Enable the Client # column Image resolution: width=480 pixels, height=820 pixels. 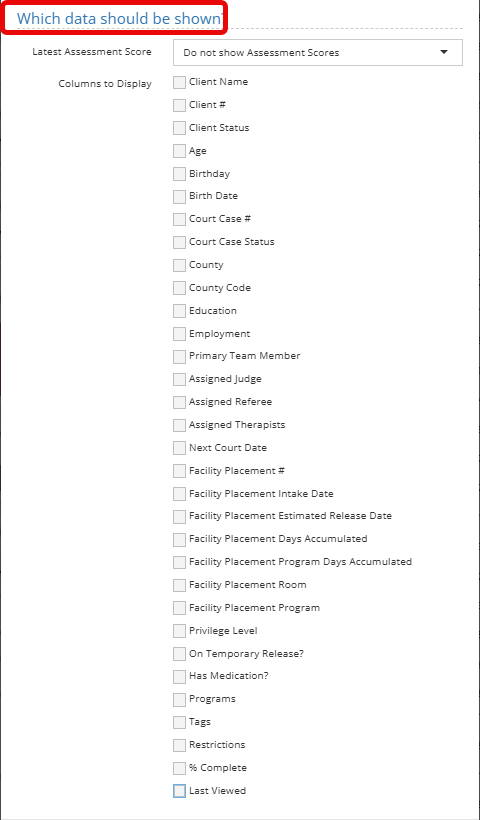[x=179, y=105]
